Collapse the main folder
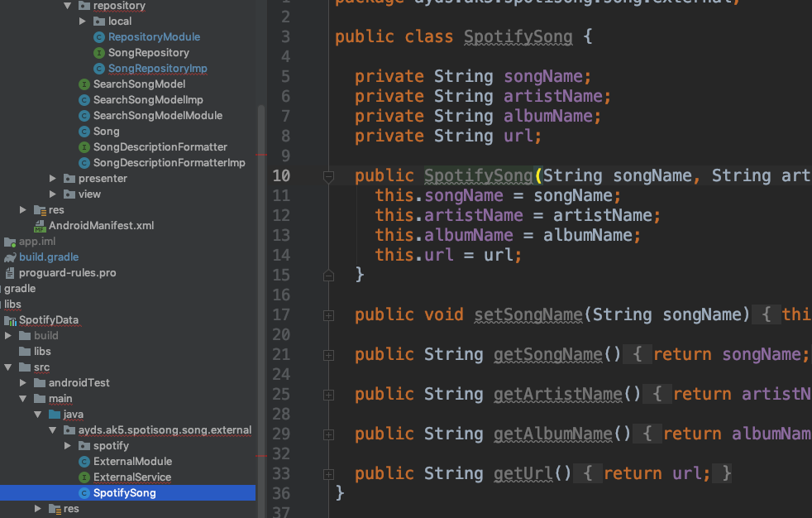This screenshot has width=812, height=518. pos(23,399)
